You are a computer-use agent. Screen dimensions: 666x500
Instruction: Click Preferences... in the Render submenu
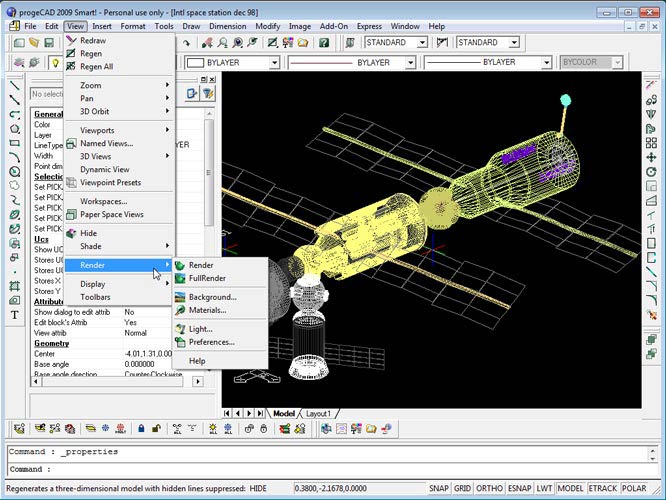(211, 342)
